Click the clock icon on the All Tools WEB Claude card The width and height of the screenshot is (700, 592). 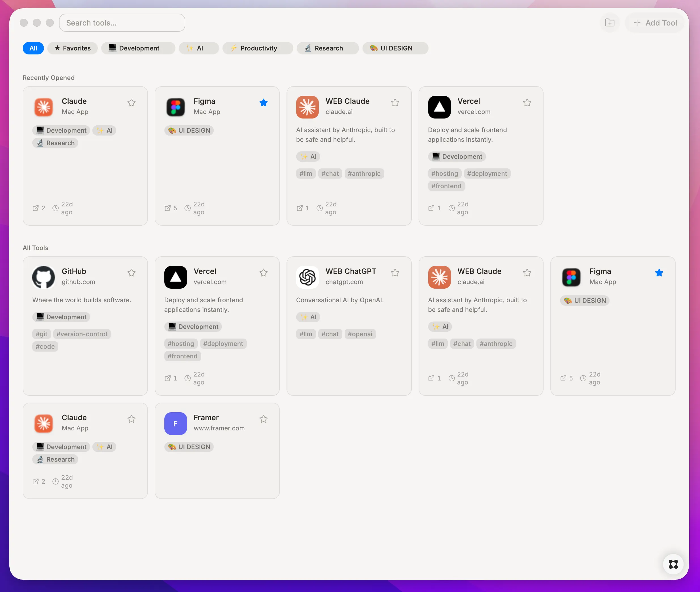[x=452, y=378]
